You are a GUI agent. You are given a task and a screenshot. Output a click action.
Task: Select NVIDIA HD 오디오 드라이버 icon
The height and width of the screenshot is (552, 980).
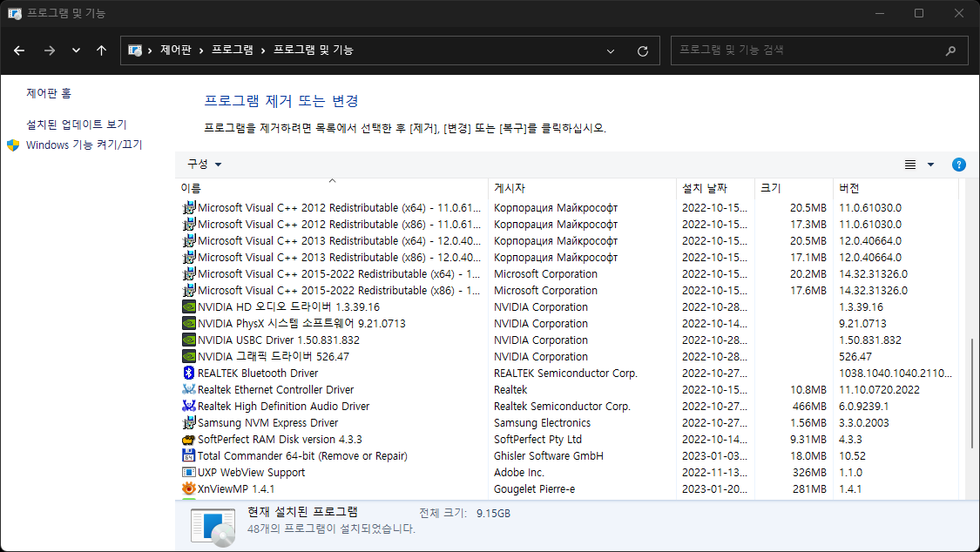coord(189,307)
